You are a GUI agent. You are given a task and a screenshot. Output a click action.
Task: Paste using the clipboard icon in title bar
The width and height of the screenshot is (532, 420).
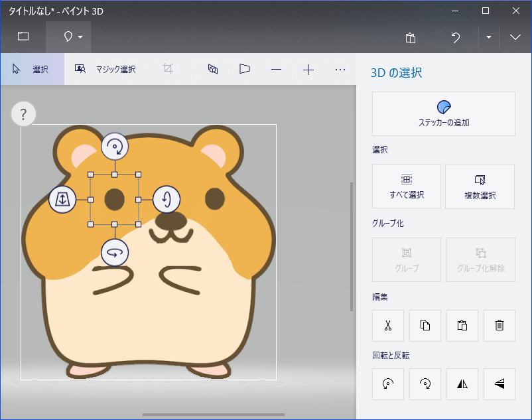pyautogui.click(x=410, y=38)
